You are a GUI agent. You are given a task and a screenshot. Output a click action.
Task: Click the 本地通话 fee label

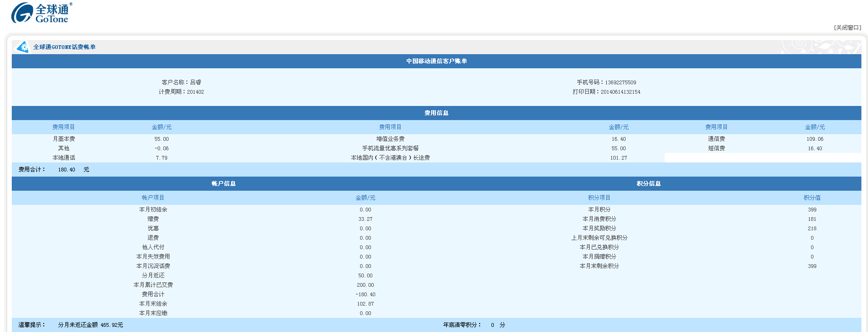point(64,158)
